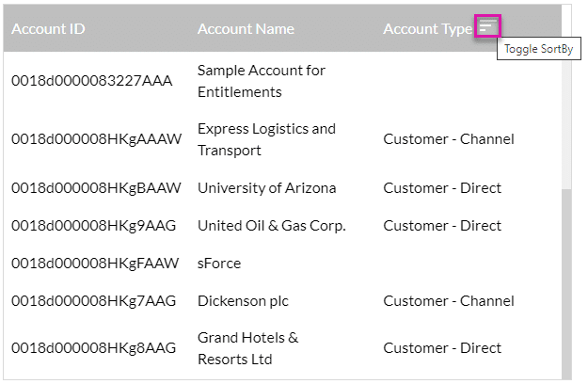The width and height of the screenshot is (588, 384).
Task: Click the Account Type header text
Action: point(427,29)
